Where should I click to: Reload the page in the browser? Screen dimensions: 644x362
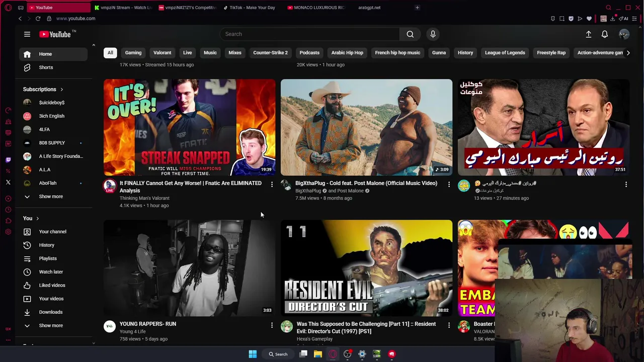point(38,19)
